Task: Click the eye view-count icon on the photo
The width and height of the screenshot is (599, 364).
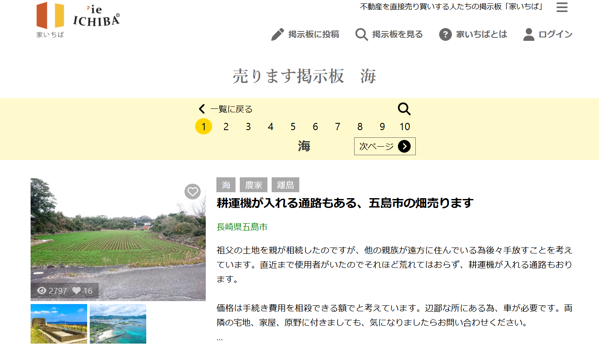Action: (x=42, y=290)
